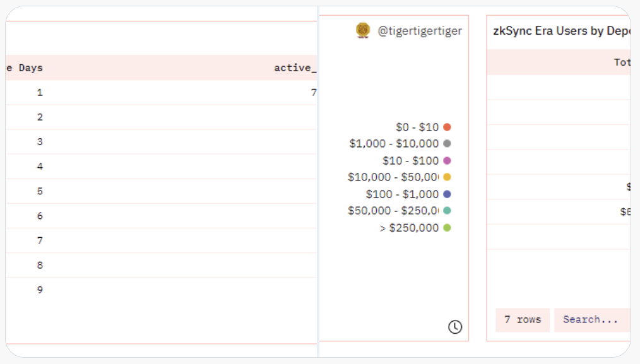Sort by the active_ column header
Viewport: 640px width, 364px height.
(295, 68)
